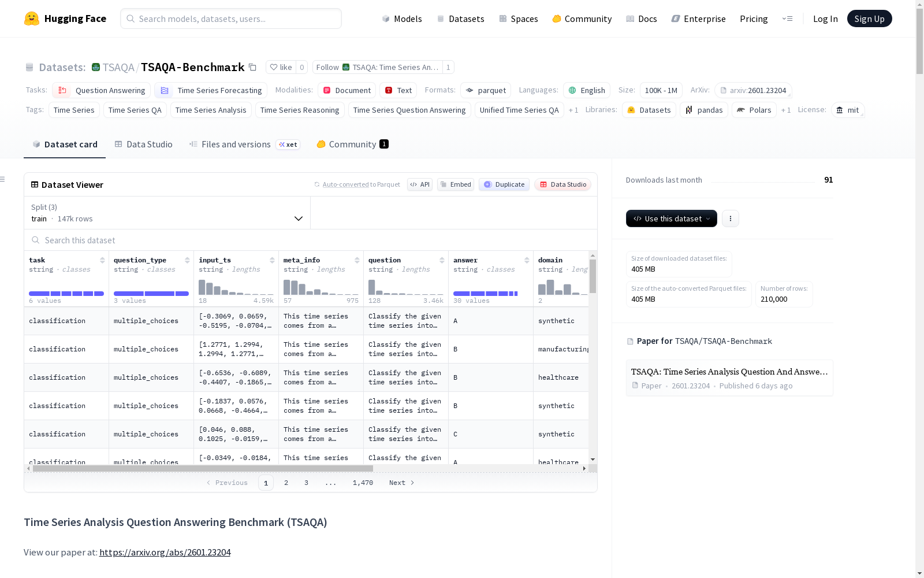The image size is (924, 578).
Task: Open the navigation overflow menu icon
Action: [x=787, y=18]
